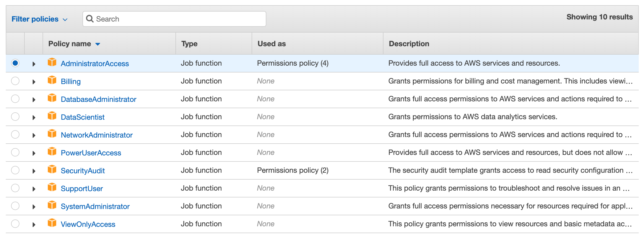Click the policy box icon beside SystemAdministrator

[52, 205]
